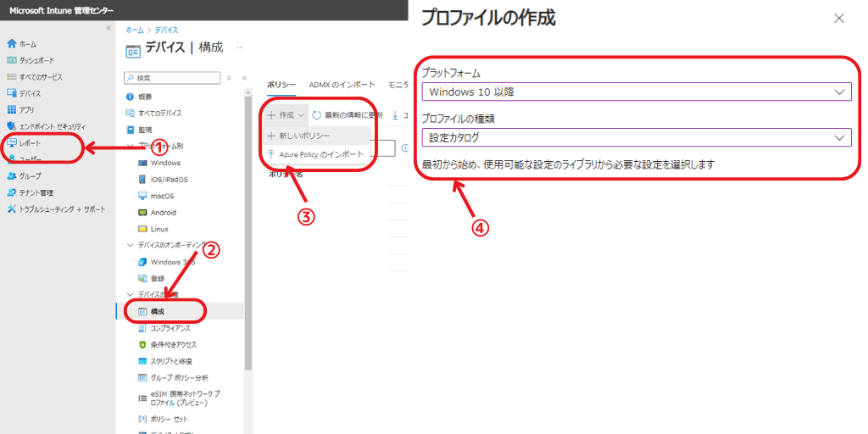Select 監視 in the devices menu
This screenshot has height=434, width=868.
click(x=139, y=130)
